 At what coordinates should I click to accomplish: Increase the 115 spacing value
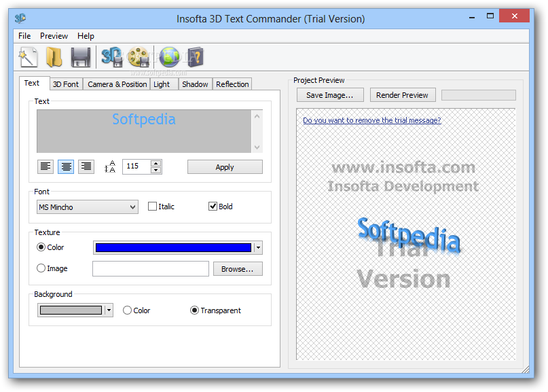(156, 163)
